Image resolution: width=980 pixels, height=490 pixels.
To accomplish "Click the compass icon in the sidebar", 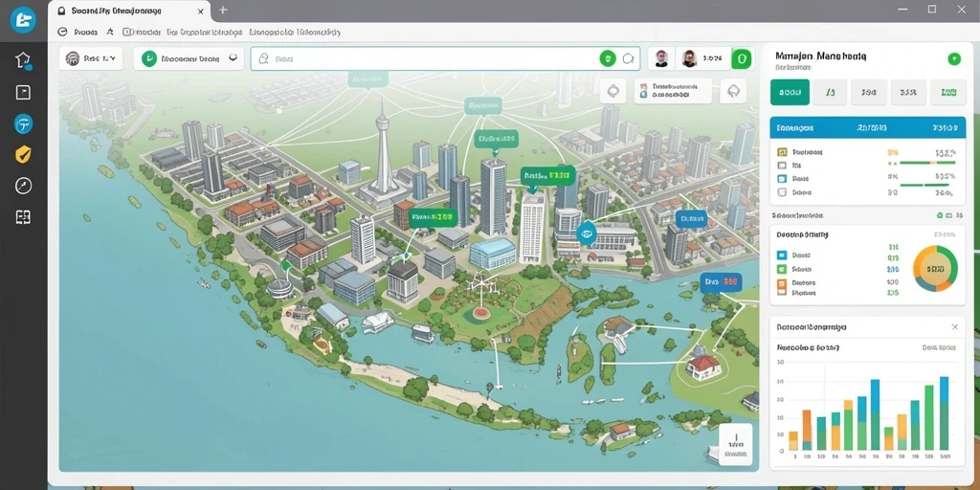I will tap(23, 186).
